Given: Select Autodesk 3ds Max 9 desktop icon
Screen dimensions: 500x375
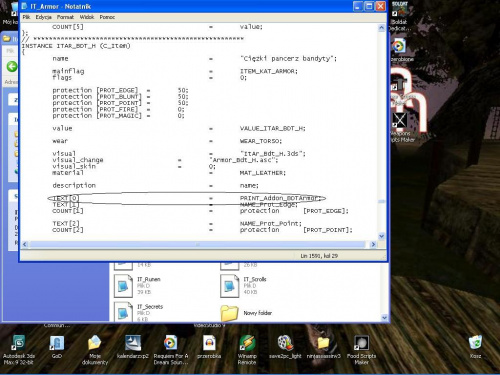Looking at the screenshot, I should (19, 350).
